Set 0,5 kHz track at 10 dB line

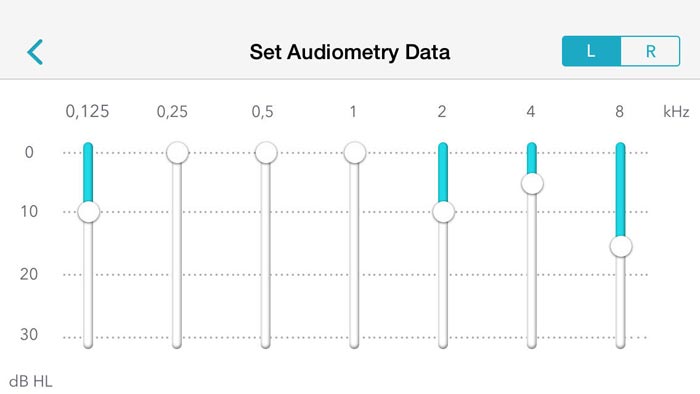coord(266,212)
